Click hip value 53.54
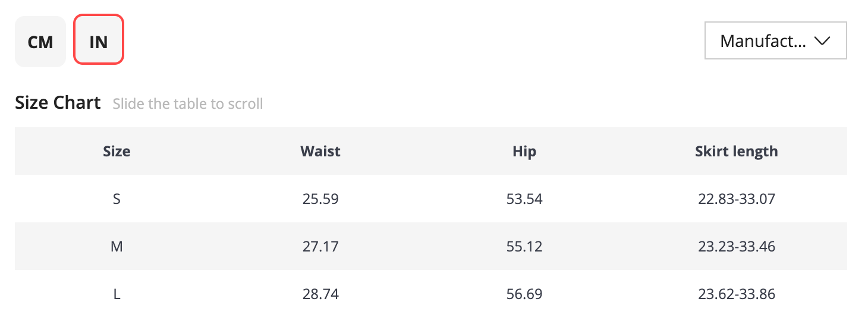The image size is (868, 327). 524,199
